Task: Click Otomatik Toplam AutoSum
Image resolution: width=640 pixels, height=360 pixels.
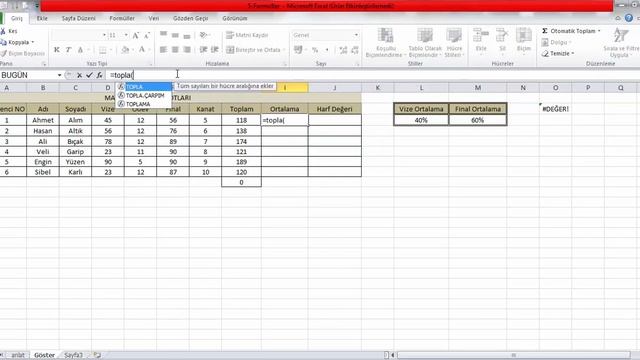Action: (569, 31)
